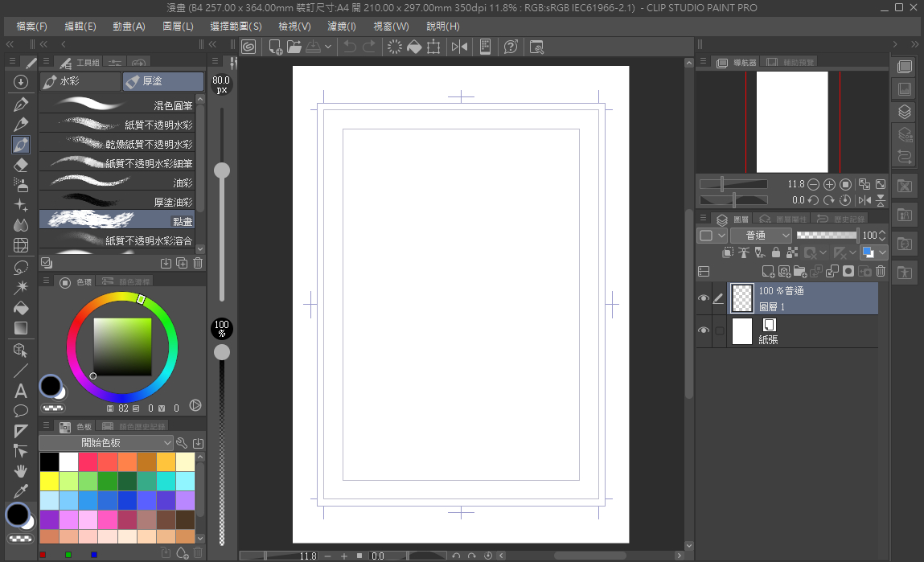924x562 pixels.
Task: Click the Lock layer padlock icon
Action: point(775,252)
